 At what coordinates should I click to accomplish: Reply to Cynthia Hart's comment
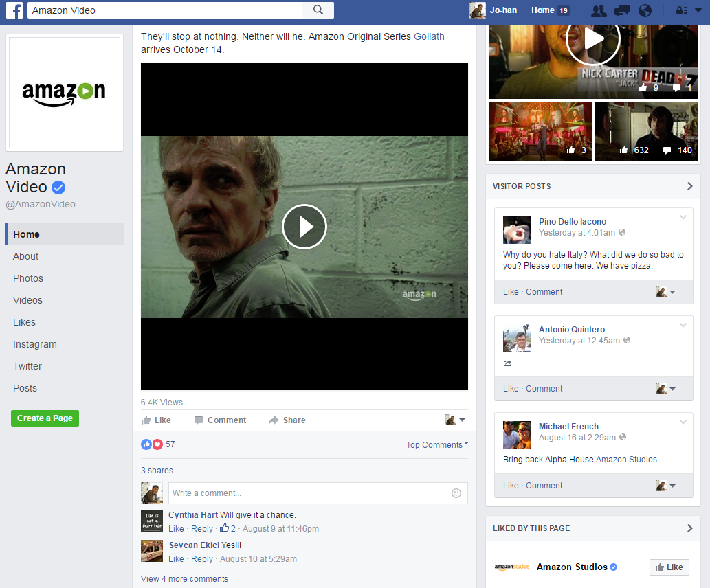pos(202,529)
